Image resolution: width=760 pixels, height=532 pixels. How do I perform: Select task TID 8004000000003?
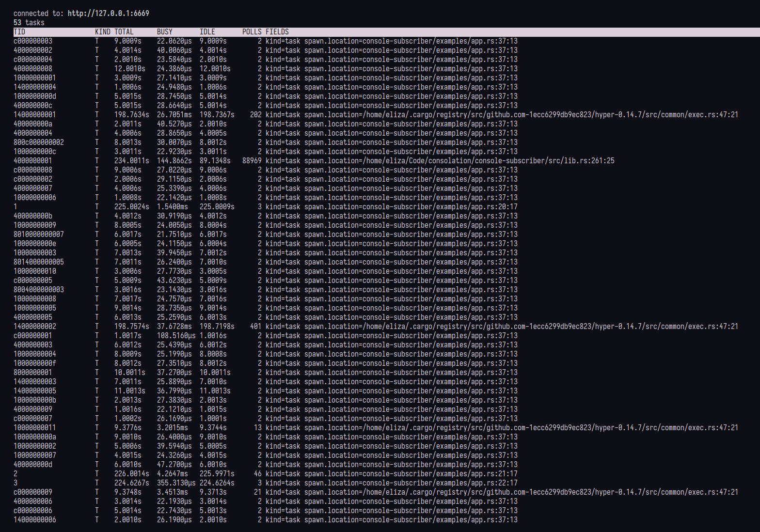pos(39,290)
